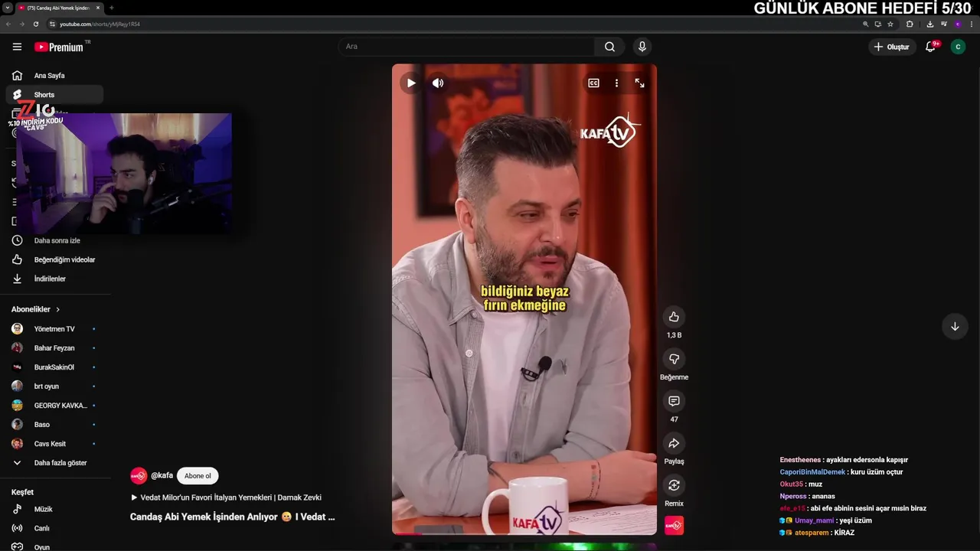
Task: Click chat message from Umay_mami
Action: (826, 520)
